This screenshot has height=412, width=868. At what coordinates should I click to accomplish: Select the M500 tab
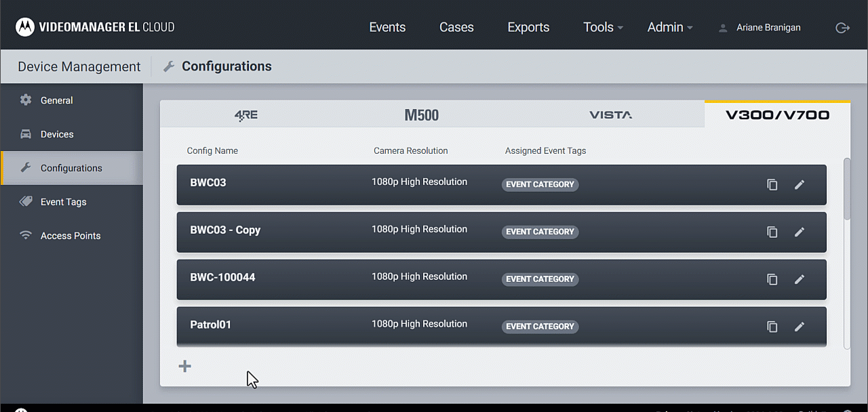click(x=421, y=115)
